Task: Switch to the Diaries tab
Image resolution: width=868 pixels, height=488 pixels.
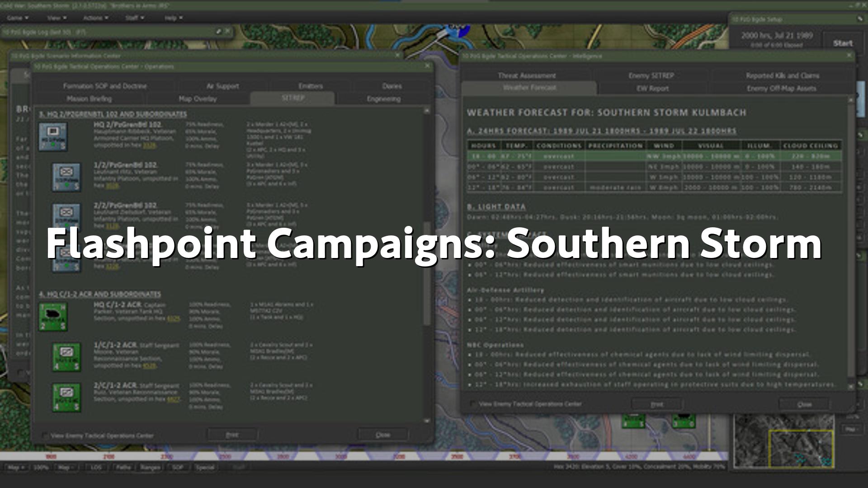Action: tap(392, 86)
